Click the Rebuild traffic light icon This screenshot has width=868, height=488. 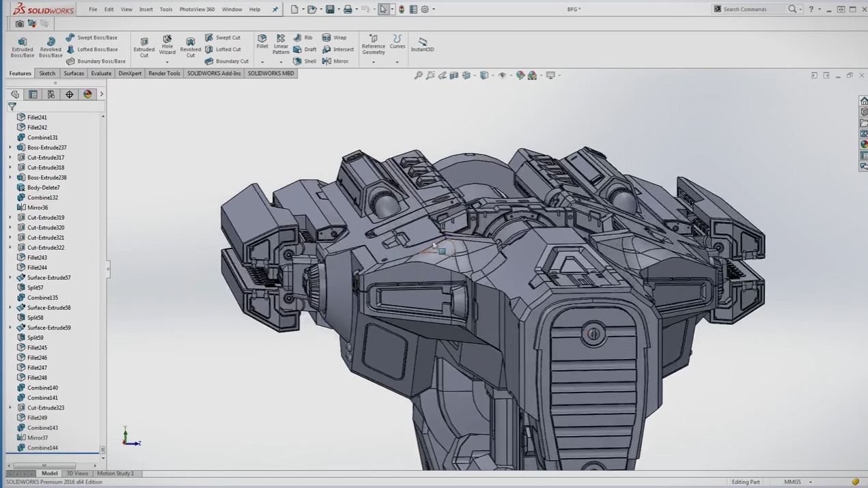click(x=402, y=10)
